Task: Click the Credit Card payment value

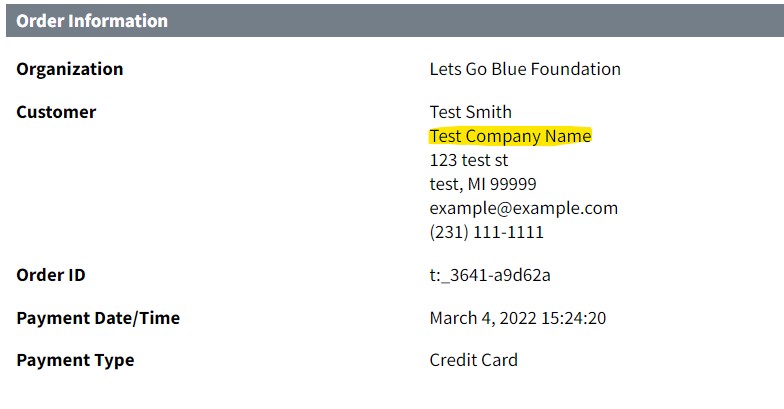Action: click(473, 360)
